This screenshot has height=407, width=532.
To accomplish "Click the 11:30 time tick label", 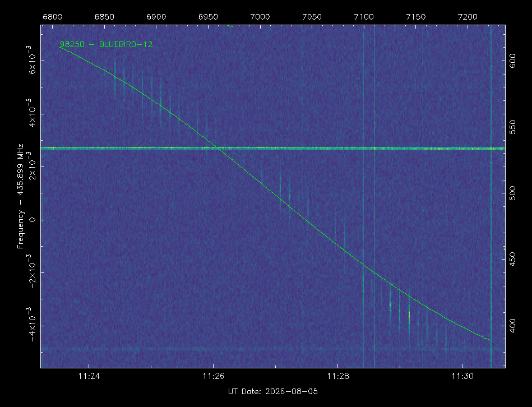I will point(462,376).
